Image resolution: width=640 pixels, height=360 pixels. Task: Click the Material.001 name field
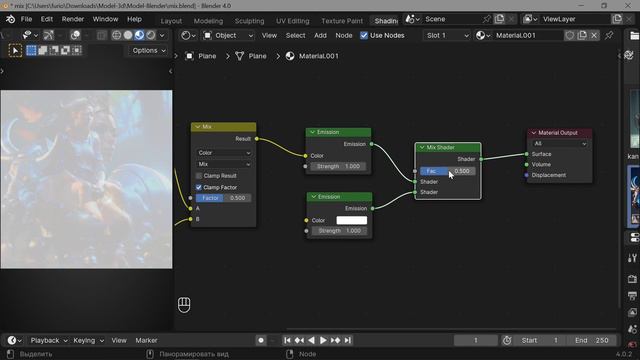(x=528, y=36)
